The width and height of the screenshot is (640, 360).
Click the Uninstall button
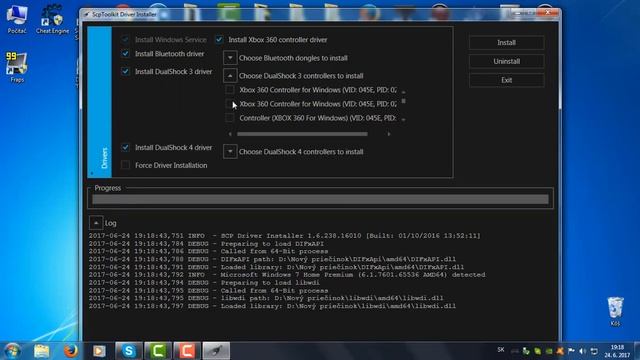[x=507, y=61]
